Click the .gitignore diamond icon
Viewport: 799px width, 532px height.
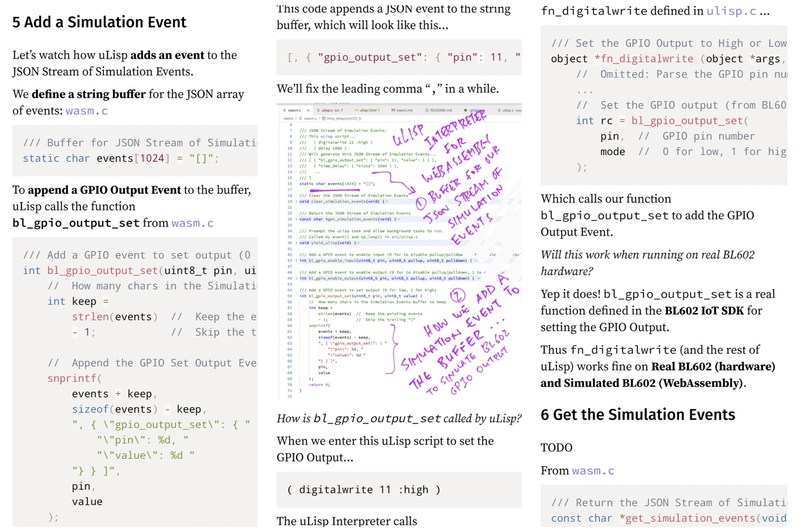[x=465, y=110]
